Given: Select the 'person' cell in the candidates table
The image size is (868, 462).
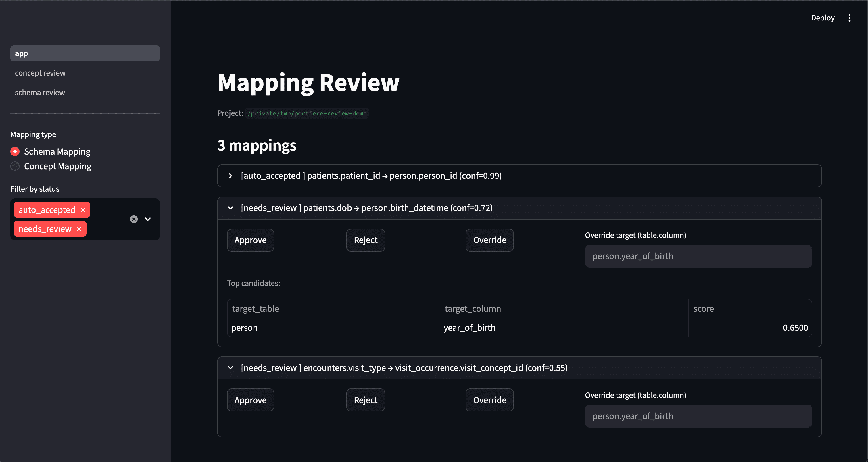Looking at the screenshot, I should tap(334, 328).
